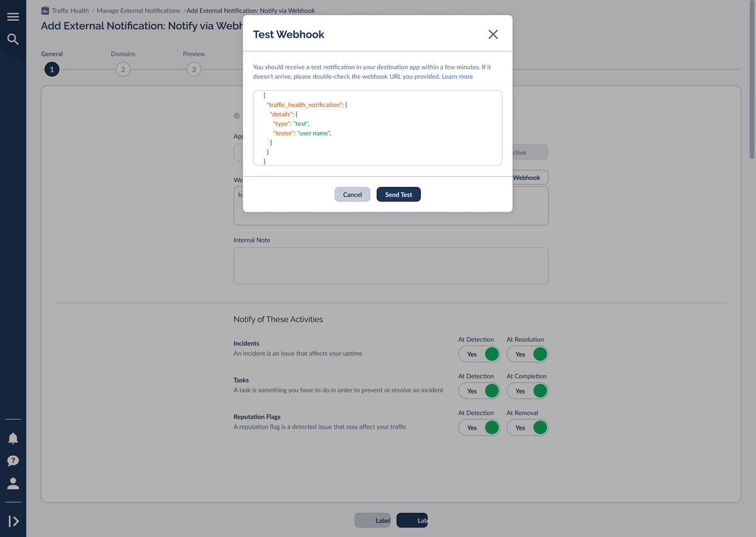
Task: Open the help question mark icon
Action: (x=13, y=461)
